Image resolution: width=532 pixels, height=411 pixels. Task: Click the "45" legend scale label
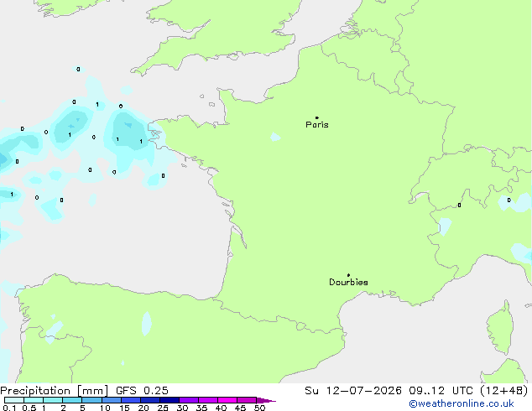pos(240,408)
